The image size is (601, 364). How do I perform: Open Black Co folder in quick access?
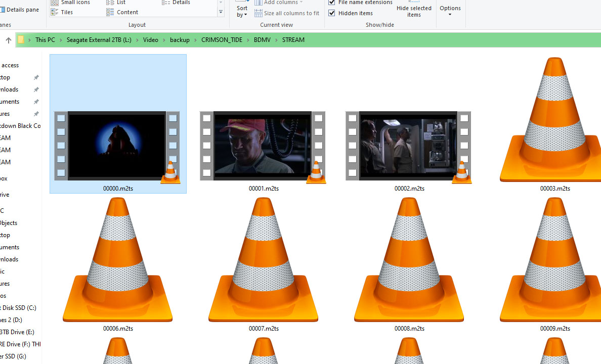click(20, 126)
